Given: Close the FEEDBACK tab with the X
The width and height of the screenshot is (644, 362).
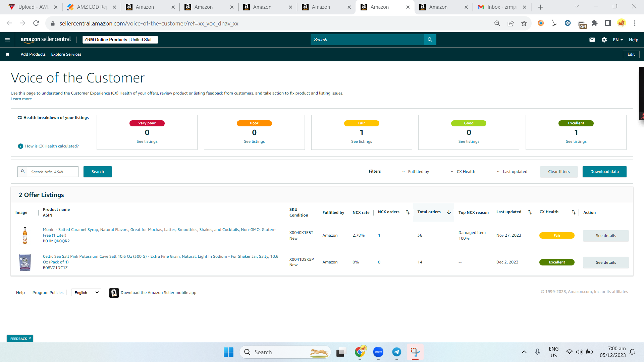Looking at the screenshot, I should (30, 338).
